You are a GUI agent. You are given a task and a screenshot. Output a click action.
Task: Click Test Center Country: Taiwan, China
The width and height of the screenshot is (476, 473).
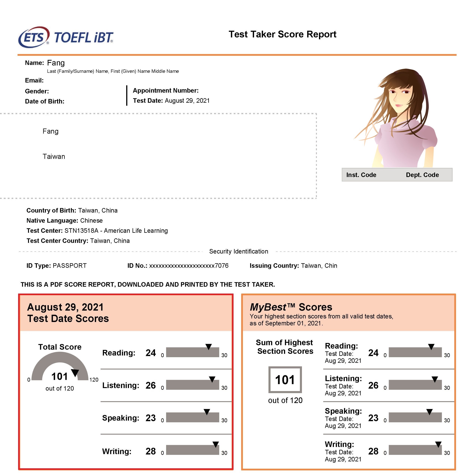78,241
